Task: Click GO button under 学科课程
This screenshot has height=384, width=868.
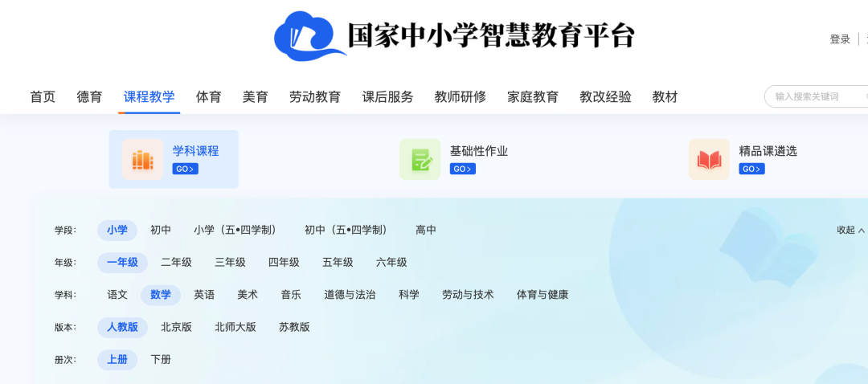Action: coord(185,169)
